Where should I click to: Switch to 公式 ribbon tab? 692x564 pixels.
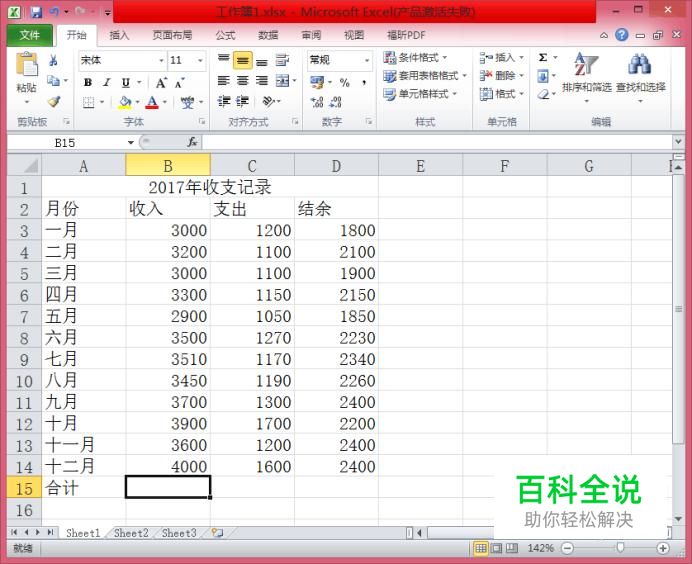[226, 35]
